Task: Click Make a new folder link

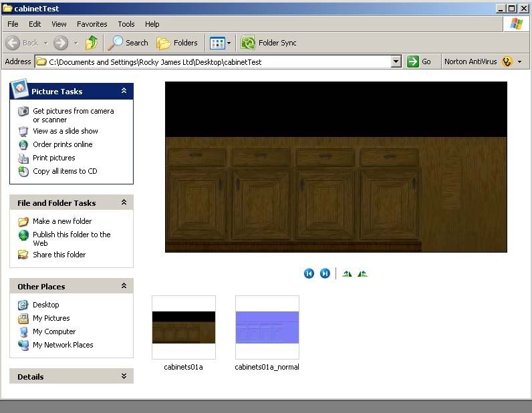Action: coord(62,221)
